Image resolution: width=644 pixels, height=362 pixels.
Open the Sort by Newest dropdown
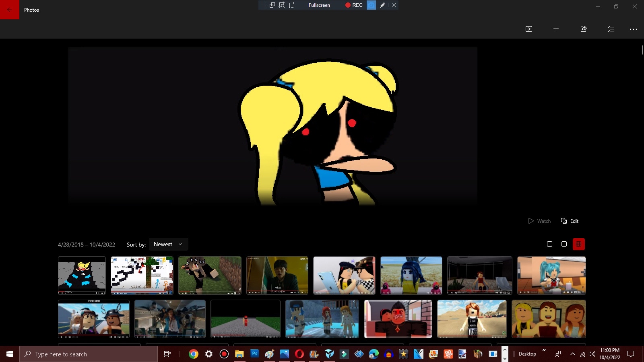coord(168,244)
